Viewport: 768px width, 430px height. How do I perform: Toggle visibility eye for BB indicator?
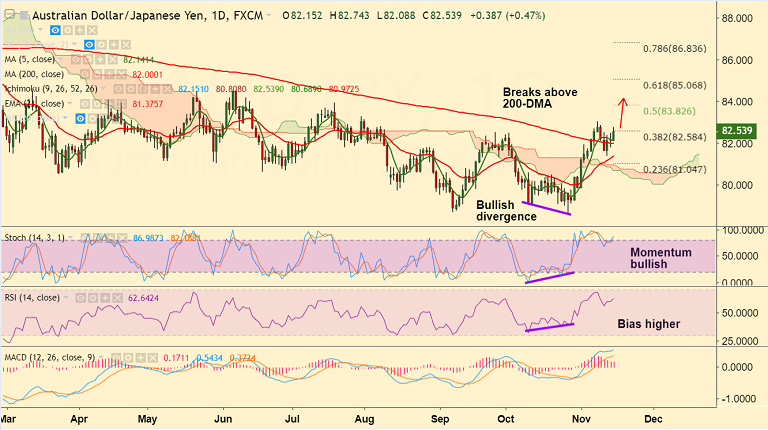(89, 45)
